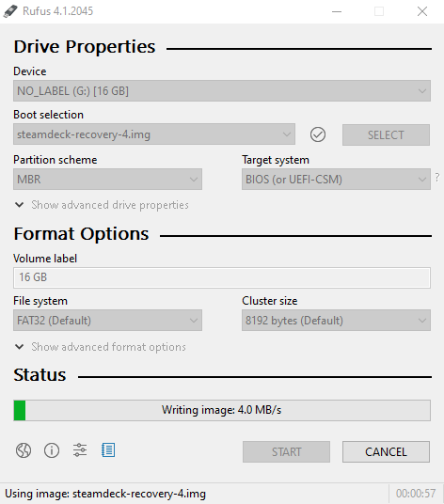The width and height of the screenshot is (444, 504).
Task: Open the File system FAT32 dropdown
Action: (107, 321)
